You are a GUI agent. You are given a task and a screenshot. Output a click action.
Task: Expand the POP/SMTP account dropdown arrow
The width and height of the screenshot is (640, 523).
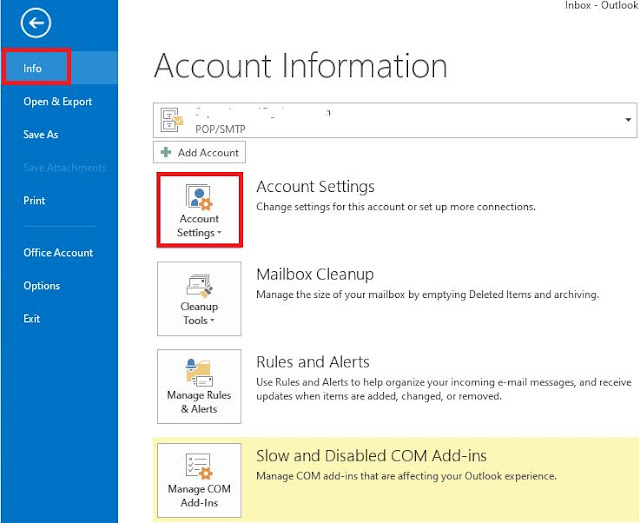[628, 120]
